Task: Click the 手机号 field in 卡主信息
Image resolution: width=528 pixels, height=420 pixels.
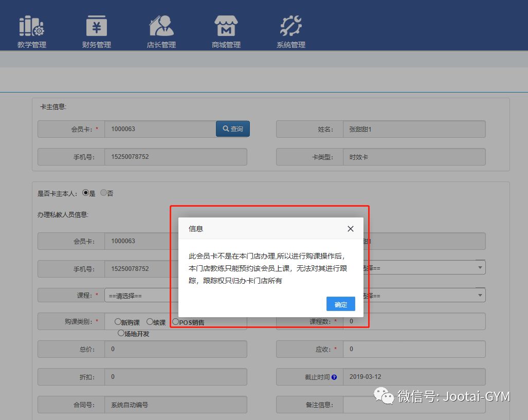Action: 176,157
